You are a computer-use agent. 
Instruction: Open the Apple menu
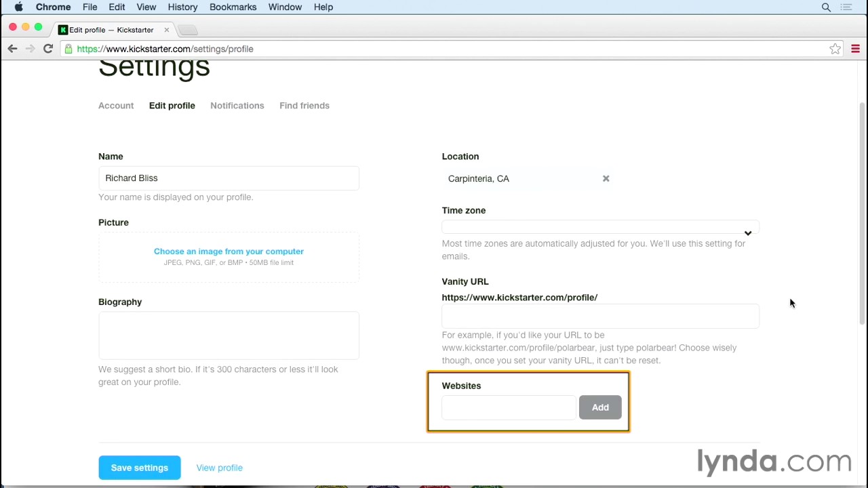click(19, 7)
